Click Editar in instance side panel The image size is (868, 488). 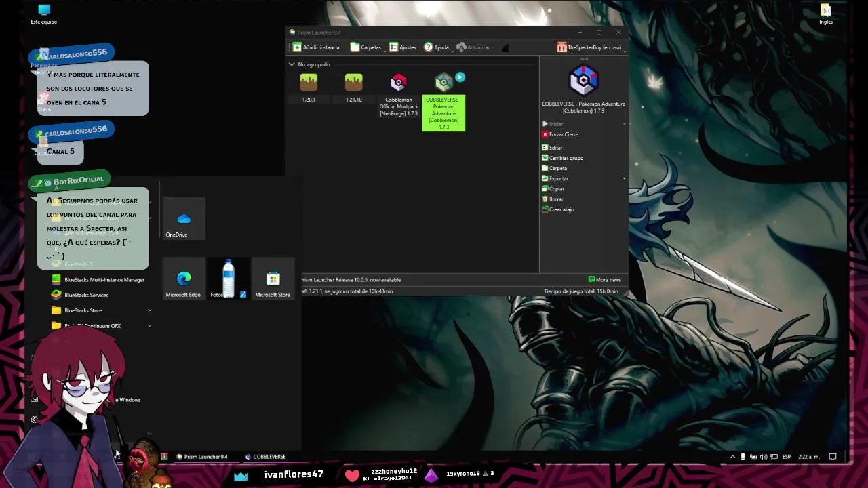552,148
